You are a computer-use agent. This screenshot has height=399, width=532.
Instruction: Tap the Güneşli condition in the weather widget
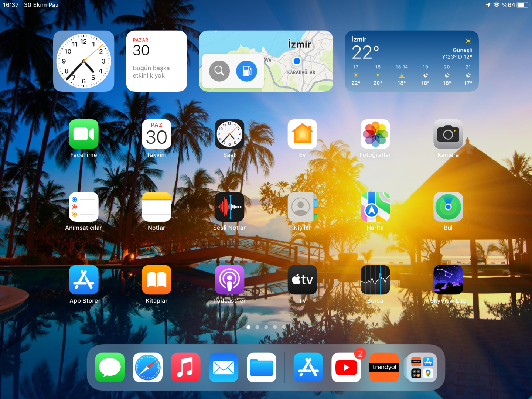462,50
